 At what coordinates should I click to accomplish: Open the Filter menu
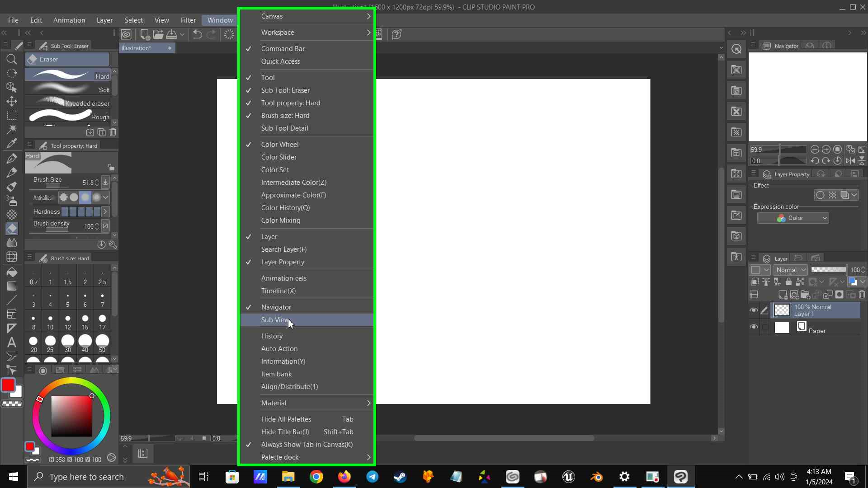pyautogui.click(x=188, y=20)
